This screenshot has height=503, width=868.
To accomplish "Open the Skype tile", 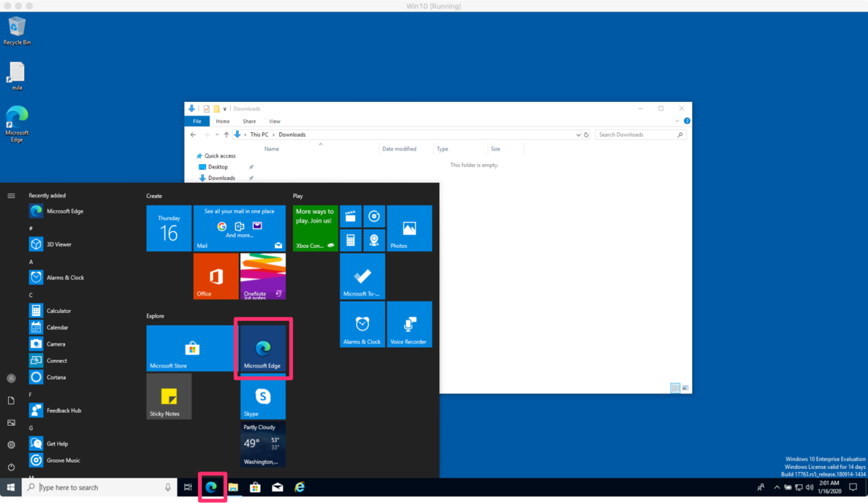I will coord(263,396).
